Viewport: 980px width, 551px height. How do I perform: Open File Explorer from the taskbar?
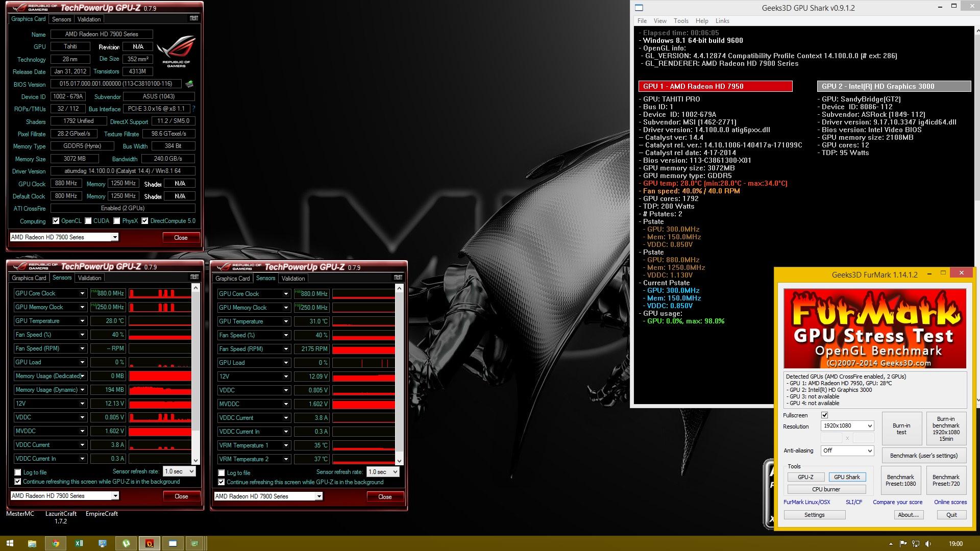click(32, 543)
